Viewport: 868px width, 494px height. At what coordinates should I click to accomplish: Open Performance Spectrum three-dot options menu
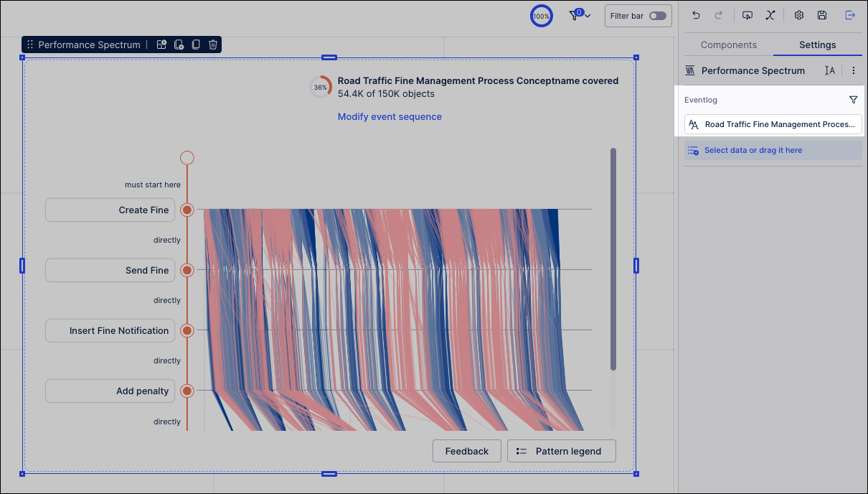854,70
